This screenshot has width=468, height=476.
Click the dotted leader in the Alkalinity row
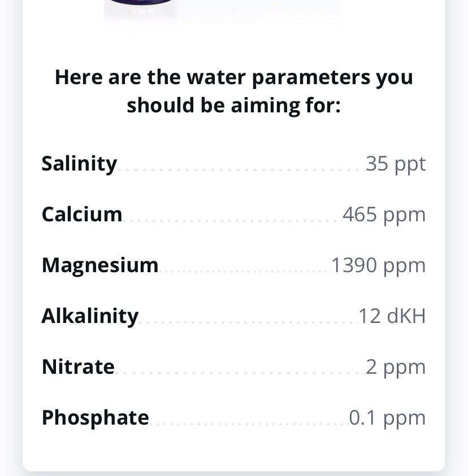tap(248, 321)
